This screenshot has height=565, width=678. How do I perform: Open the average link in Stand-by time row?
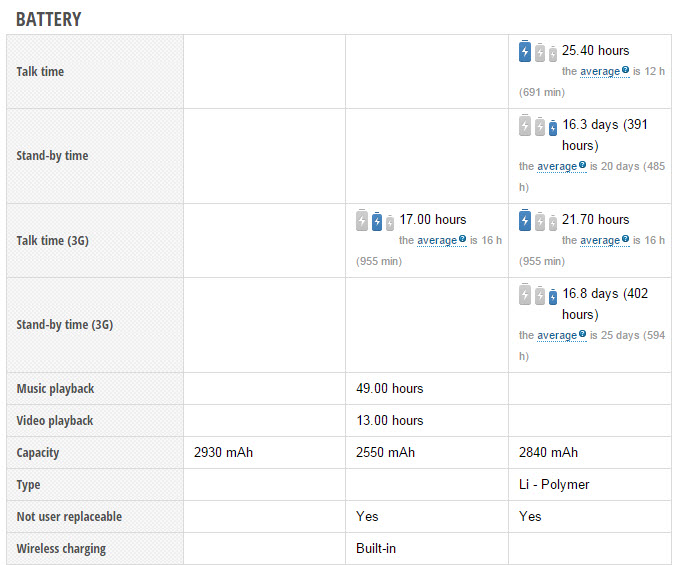557,166
